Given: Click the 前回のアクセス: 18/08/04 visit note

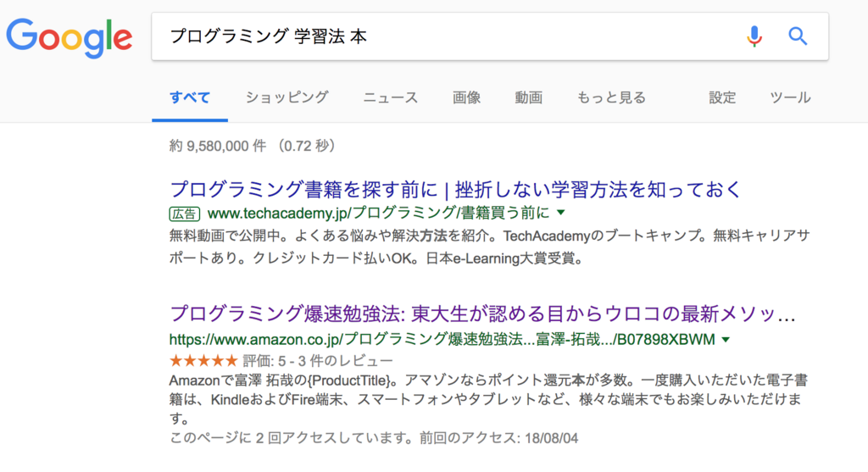Looking at the screenshot, I should click(498, 438).
